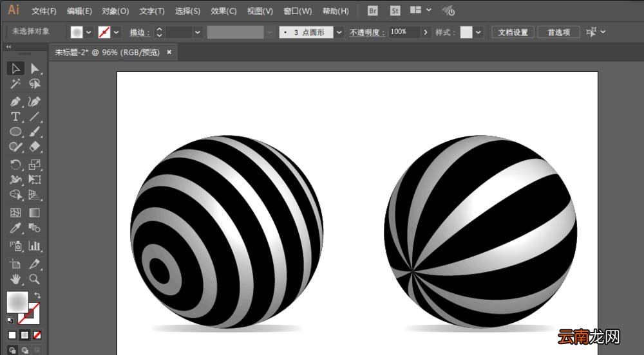The image size is (644, 355).
Task: Expand the opacity slider arrow
Action: [x=426, y=32]
